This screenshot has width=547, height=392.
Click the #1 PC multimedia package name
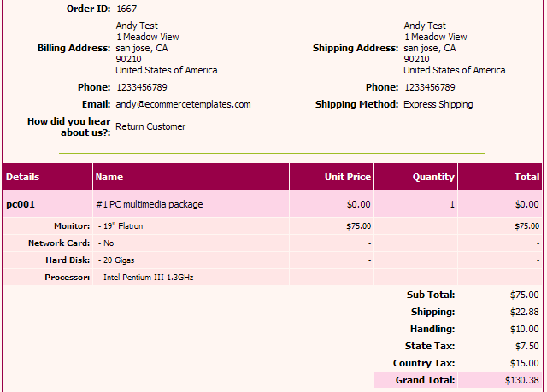click(x=150, y=204)
